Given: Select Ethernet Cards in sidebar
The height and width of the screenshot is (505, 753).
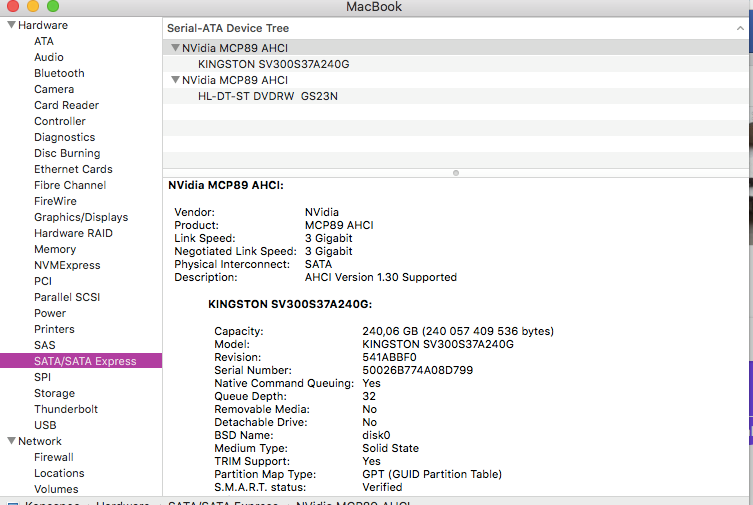Looking at the screenshot, I should click(x=73, y=169).
